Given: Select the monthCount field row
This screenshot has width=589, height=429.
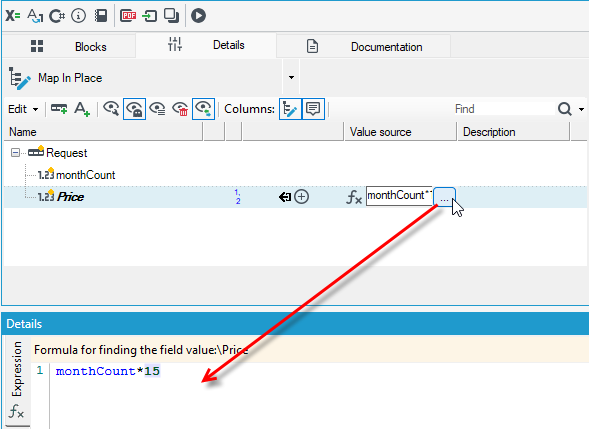Looking at the screenshot, I should pos(295,175).
